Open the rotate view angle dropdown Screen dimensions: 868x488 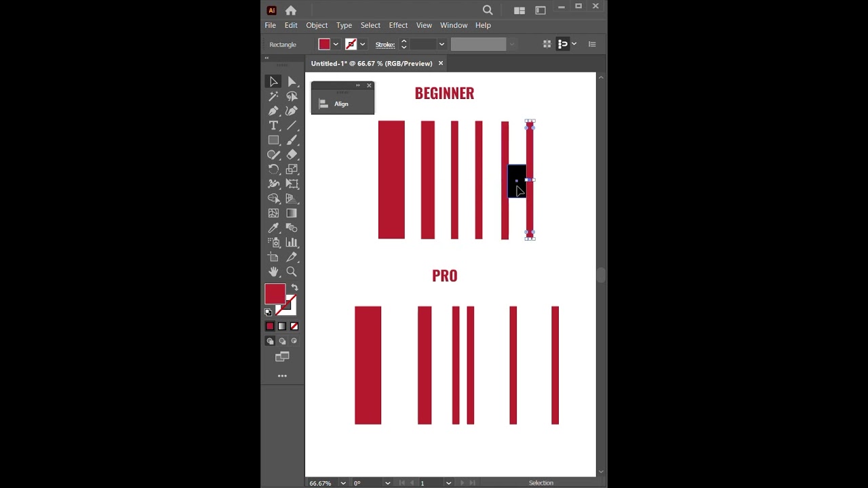click(388, 483)
